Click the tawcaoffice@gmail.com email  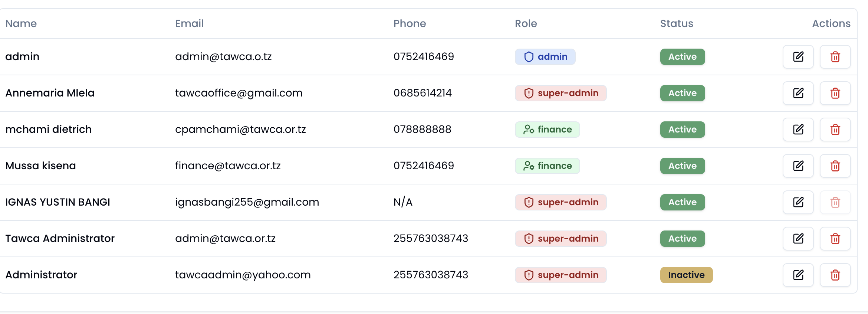239,93
